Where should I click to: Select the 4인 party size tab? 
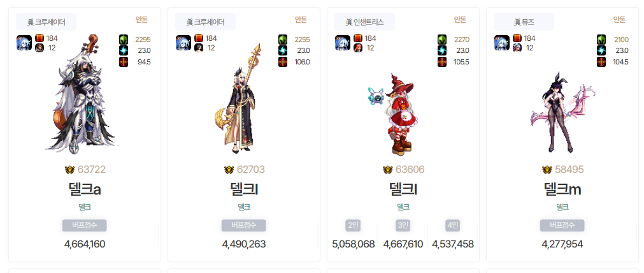[x=453, y=225]
